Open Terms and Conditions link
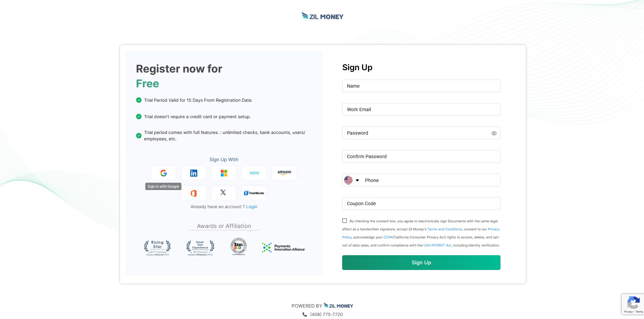Image resolution: width=644 pixels, height=319 pixels. (444, 229)
